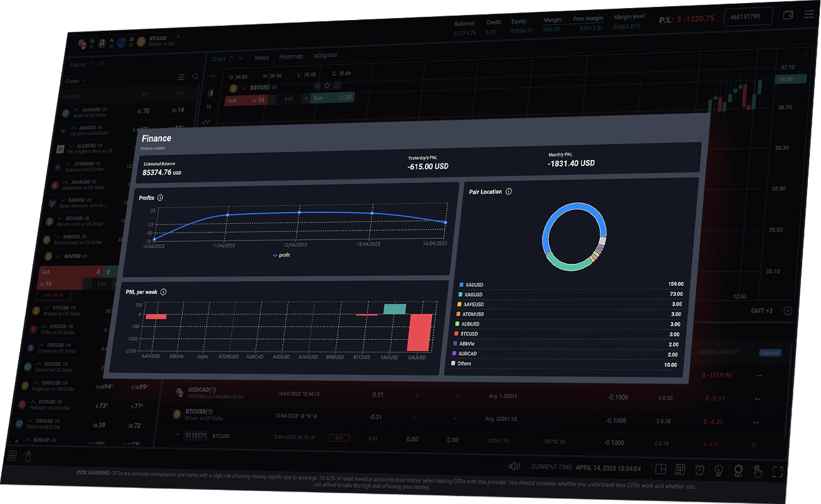Switch to the News tab
This screenshot has height=504, width=821.
click(261, 58)
